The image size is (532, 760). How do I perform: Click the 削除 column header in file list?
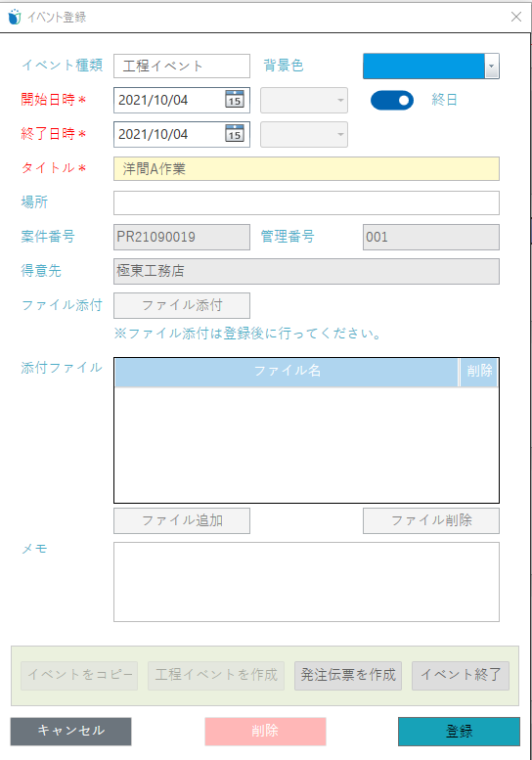[x=479, y=372]
